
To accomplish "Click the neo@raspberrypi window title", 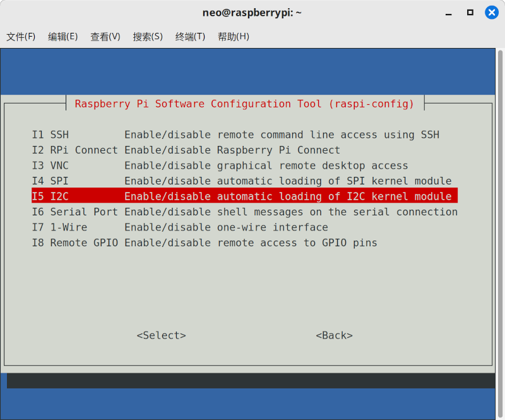I will coord(252,13).
